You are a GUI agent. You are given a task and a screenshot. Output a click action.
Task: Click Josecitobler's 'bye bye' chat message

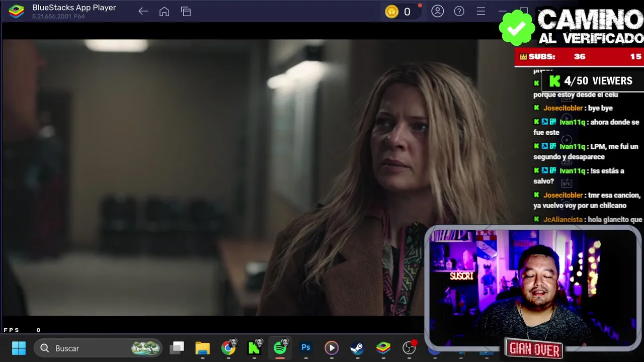573,108
